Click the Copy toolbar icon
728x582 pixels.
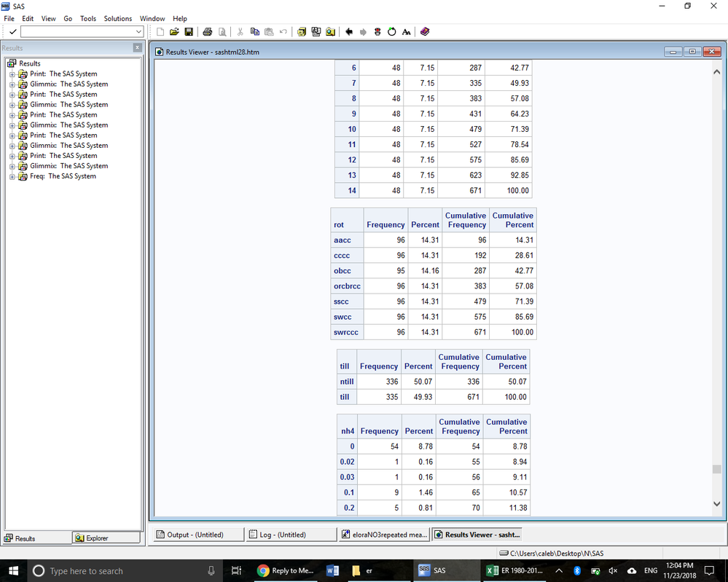[x=254, y=31]
